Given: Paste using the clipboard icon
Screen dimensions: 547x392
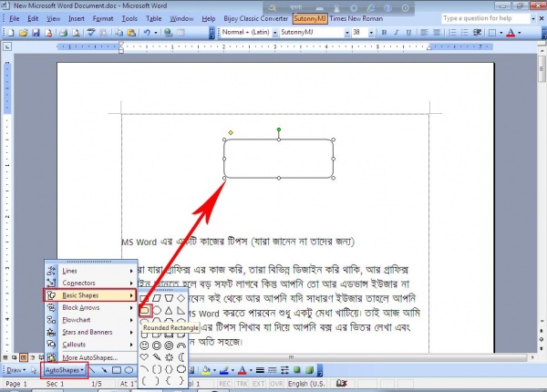Looking at the screenshot, I should [131, 33].
